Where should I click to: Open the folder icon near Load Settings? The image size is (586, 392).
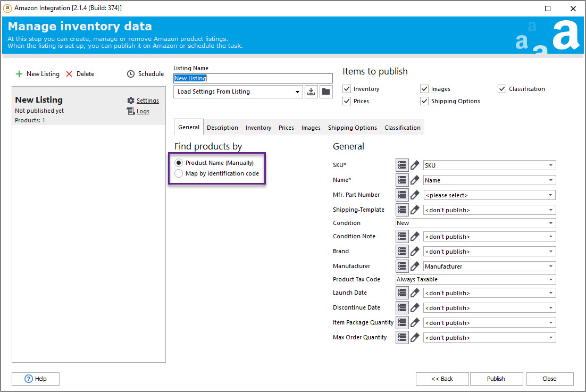[x=326, y=91]
